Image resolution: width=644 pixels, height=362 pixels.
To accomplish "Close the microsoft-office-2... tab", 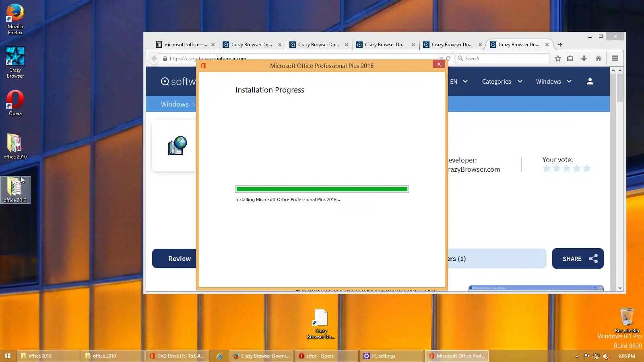I will (213, 45).
